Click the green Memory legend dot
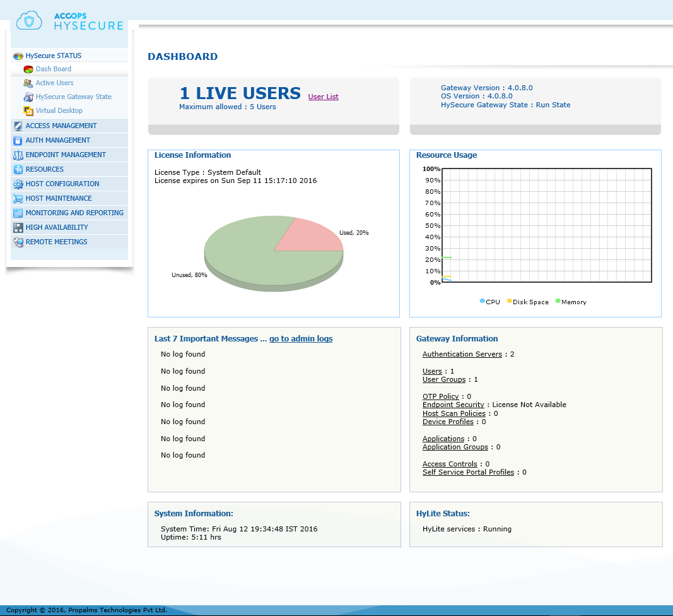This screenshot has height=616, width=673. (x=558, y=301)
